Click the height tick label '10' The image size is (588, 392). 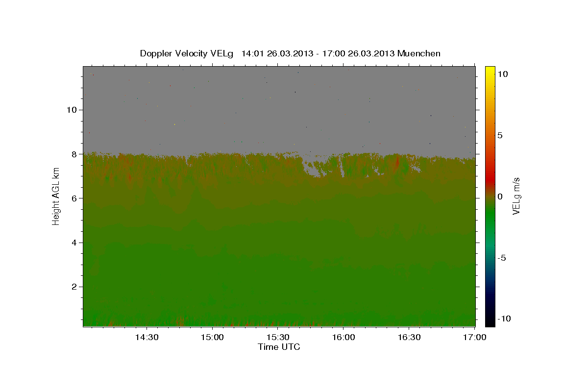73,109
